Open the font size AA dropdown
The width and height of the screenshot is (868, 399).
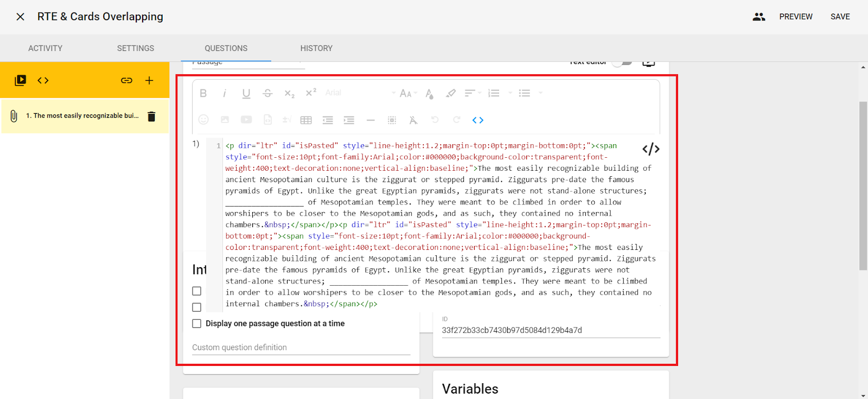tap(408, 93)
